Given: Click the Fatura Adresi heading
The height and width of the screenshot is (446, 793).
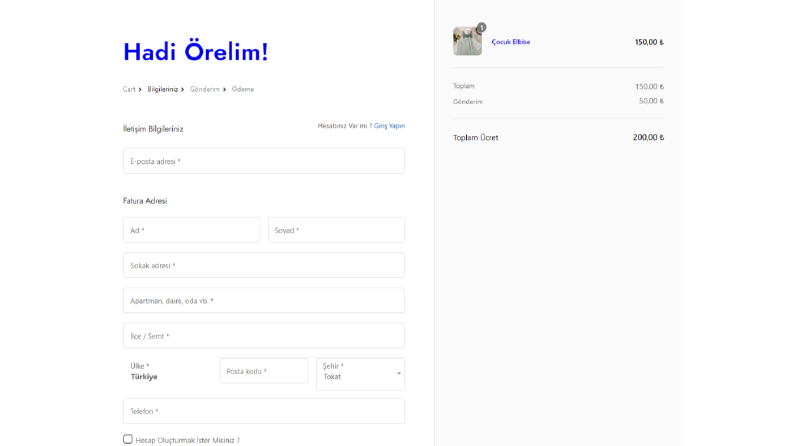Looking at the screenshot, I should coord(145,201).
